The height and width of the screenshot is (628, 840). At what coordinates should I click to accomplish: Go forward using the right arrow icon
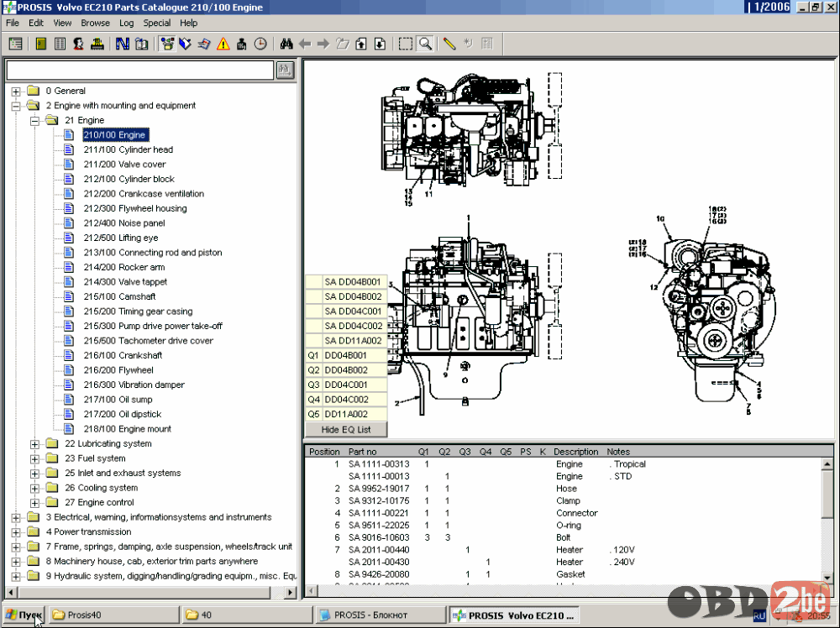(323, 44)
